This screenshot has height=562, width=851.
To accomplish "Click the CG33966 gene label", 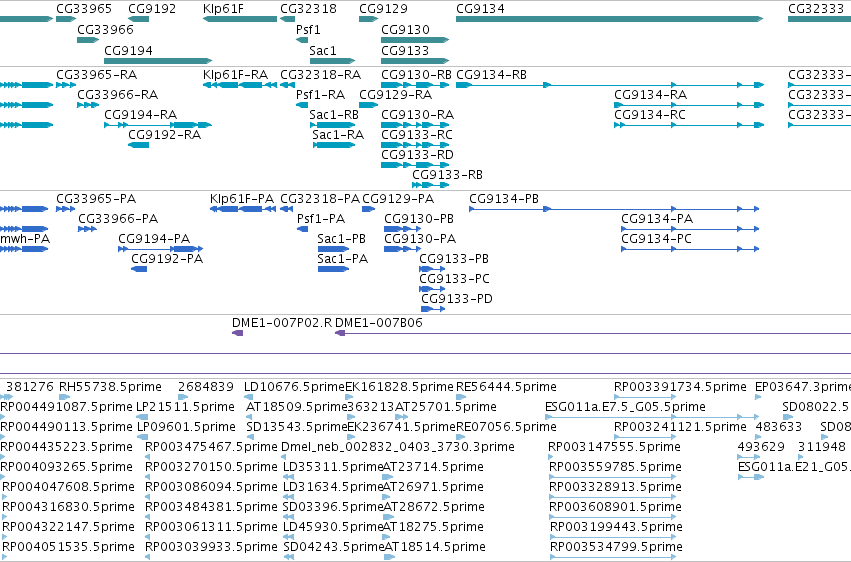I will pos(105,29).
